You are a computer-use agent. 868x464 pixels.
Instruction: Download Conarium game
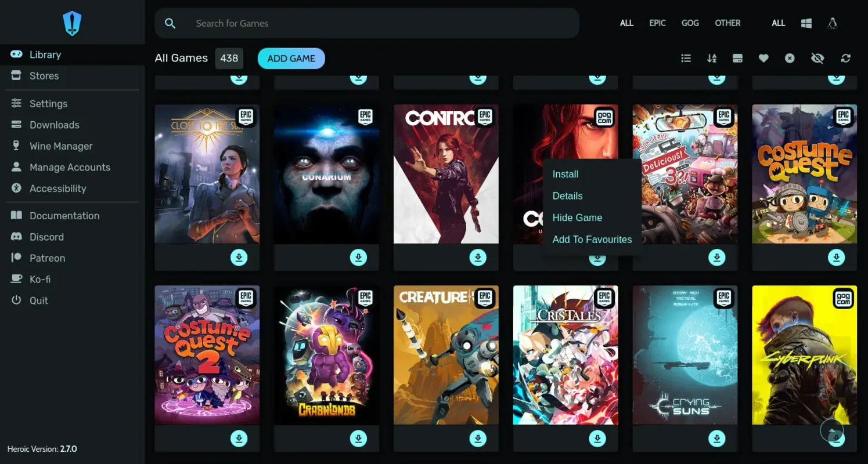tap(359, 257)
